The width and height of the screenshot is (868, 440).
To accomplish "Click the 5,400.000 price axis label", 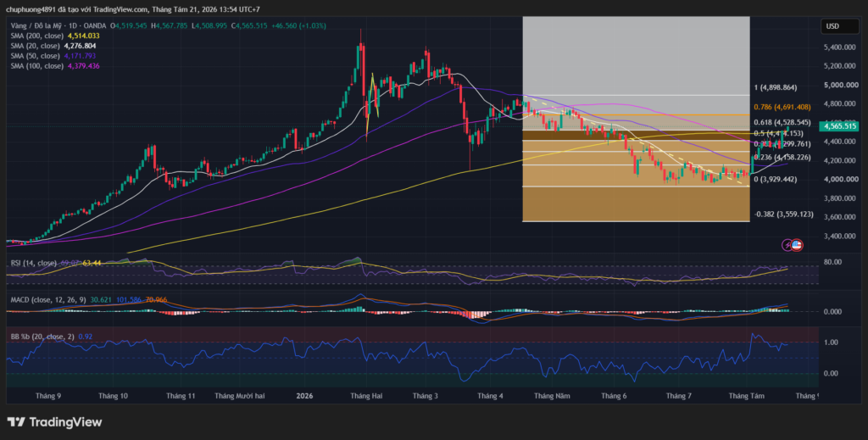I will point(841,47).
